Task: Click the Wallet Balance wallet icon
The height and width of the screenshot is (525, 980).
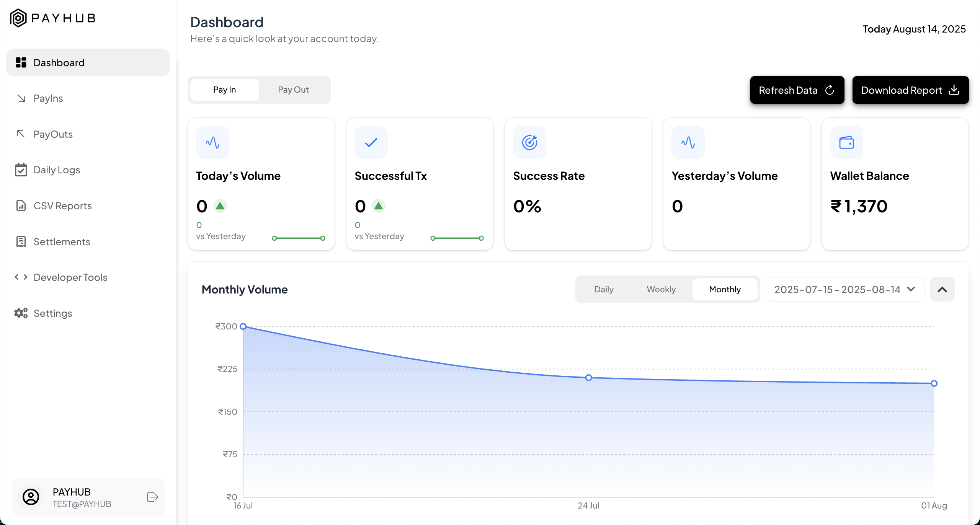Action: (x=846, y=142)
